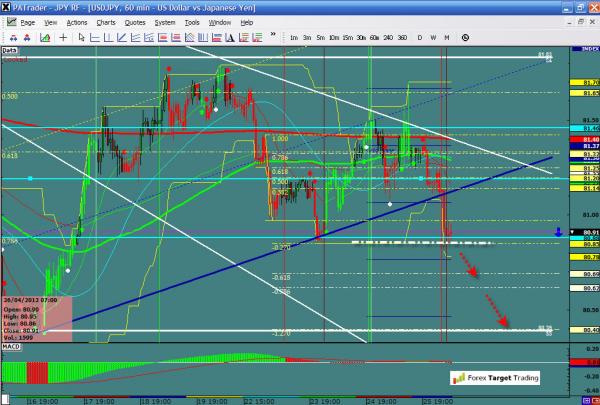The height and width of the screenshot is (405, 600).
Task: Toggle the 15m timeframe button
Action: pos(346,37)
